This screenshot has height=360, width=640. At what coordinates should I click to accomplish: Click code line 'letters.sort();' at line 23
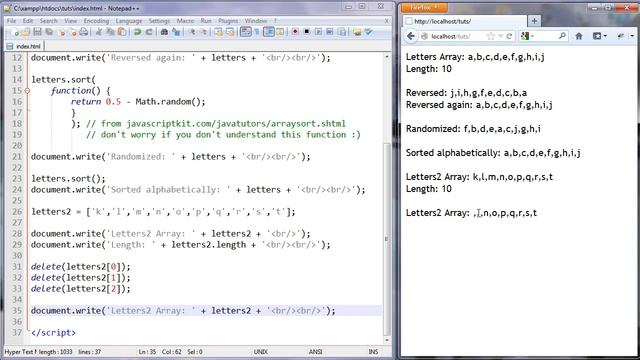point(68,179)
